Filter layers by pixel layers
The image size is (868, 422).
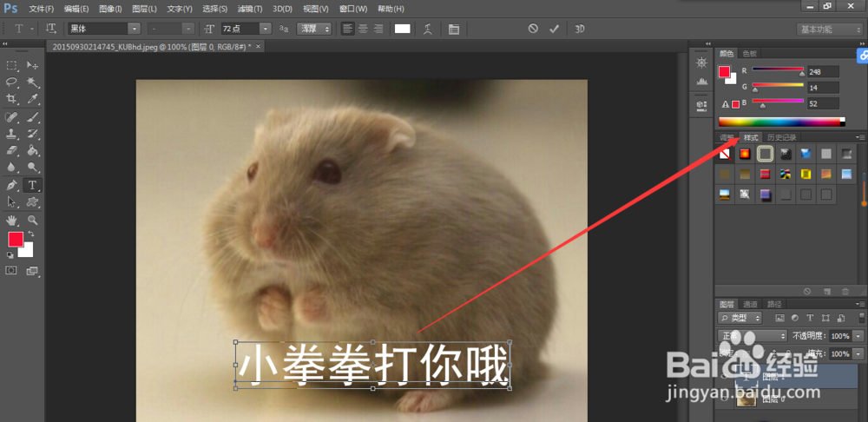(x=780, y=318)
